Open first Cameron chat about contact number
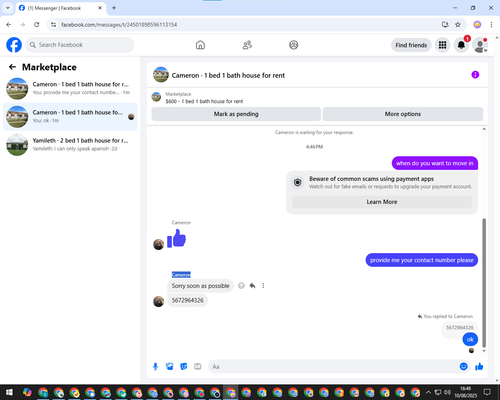 click(70, 88)
